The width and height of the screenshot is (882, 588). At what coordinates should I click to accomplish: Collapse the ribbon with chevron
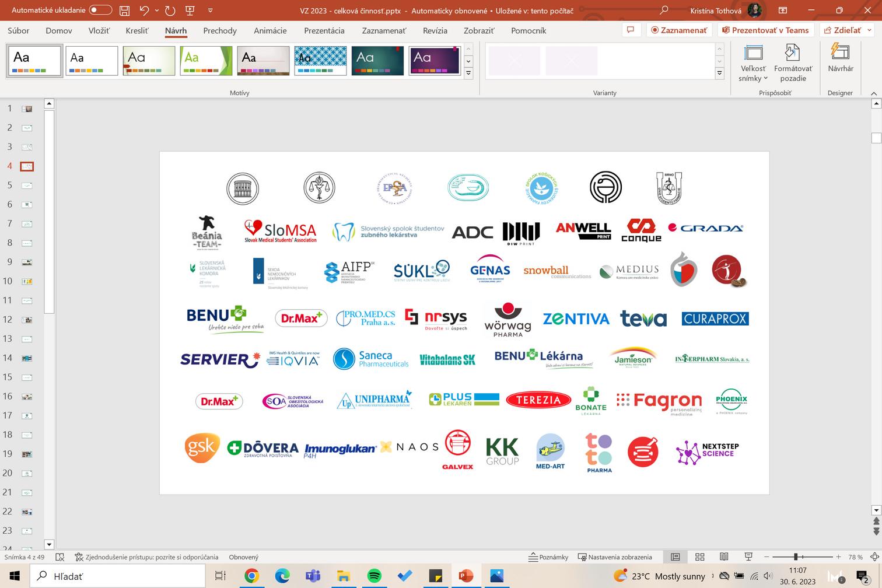873,93
